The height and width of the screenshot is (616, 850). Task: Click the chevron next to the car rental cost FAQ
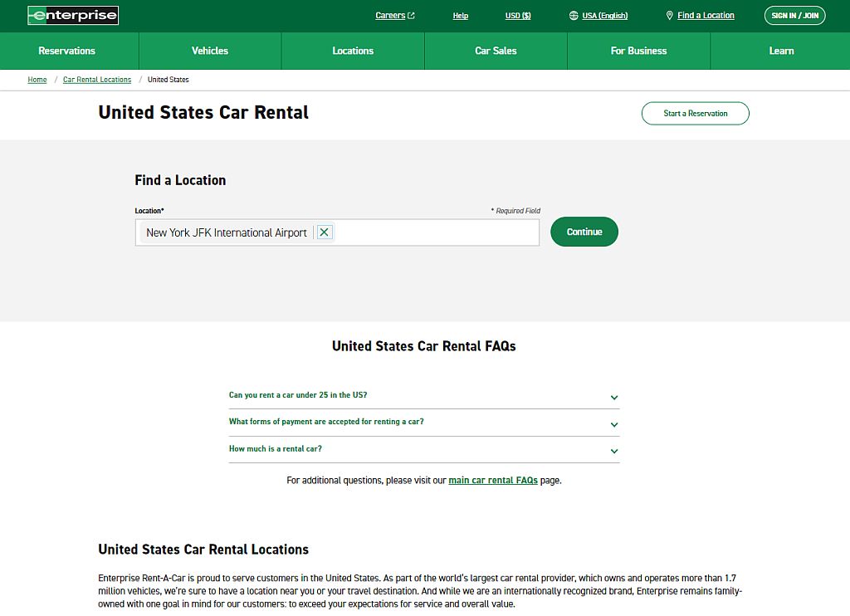(614, 451)
